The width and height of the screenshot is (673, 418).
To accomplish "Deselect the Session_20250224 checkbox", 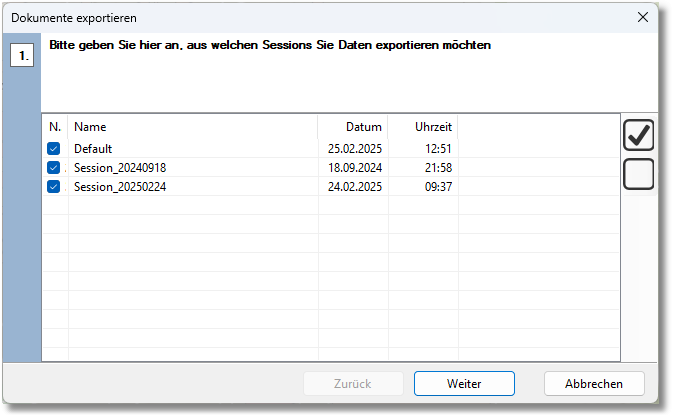I will tap(54, 187).
